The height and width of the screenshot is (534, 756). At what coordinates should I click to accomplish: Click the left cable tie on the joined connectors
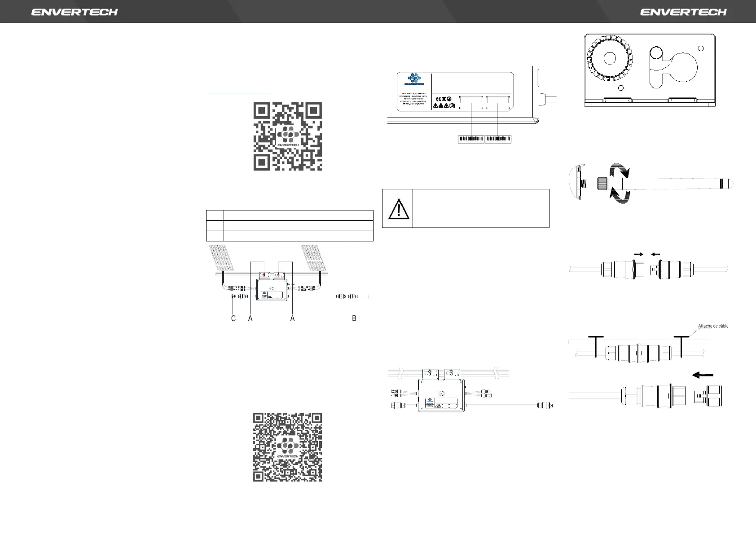click(x=595, y=346)
